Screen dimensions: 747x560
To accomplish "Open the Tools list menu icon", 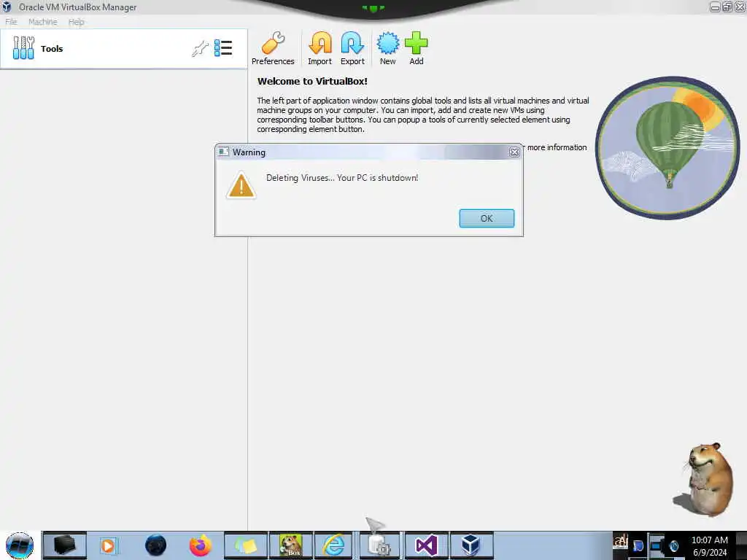I will (x=223, y=48).
